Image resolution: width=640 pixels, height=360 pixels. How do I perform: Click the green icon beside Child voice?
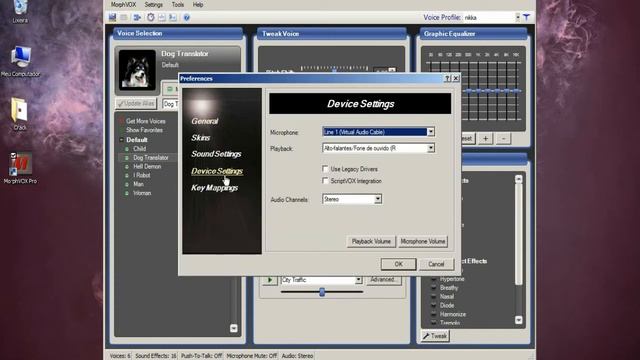click(x=127, y=149)
